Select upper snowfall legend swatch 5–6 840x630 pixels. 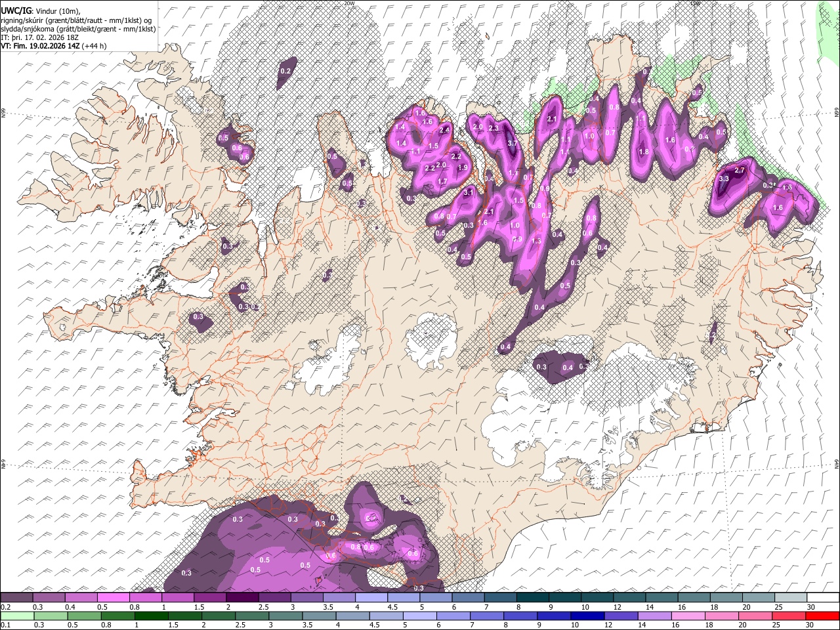[x=436, y=598]
